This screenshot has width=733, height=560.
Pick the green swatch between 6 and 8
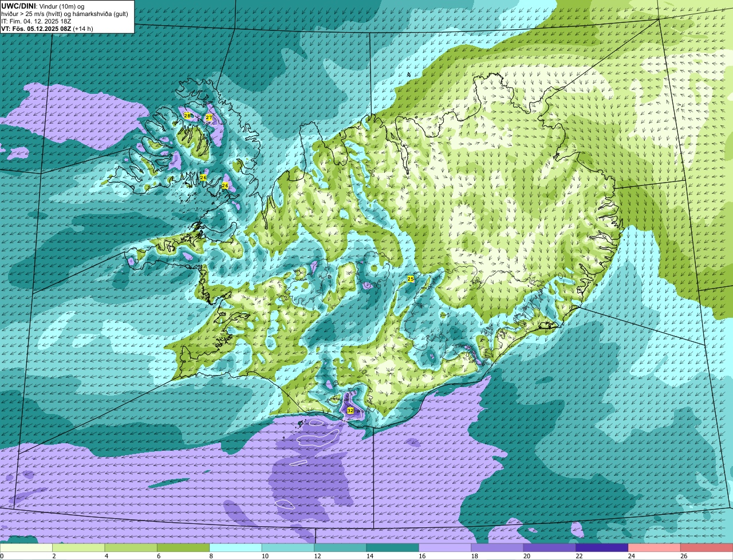coord(183,547)
